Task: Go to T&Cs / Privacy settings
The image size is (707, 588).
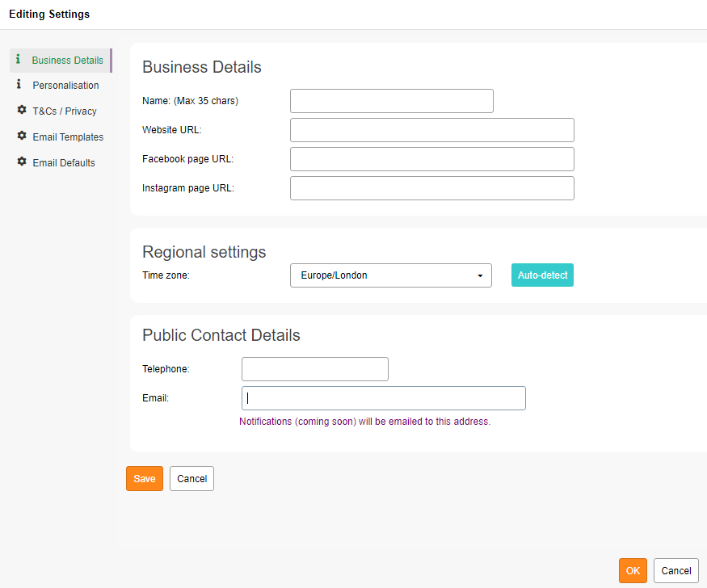Action: (65, 111)
